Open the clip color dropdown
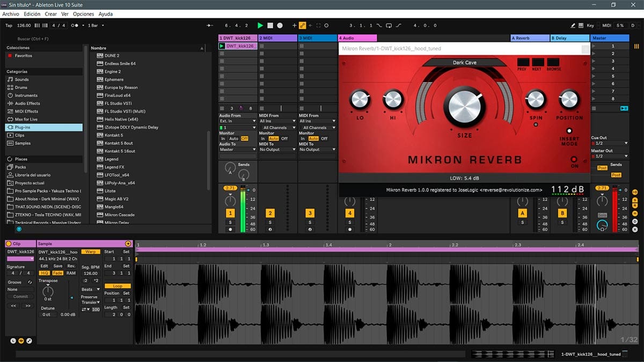Viewport: 644px width, 362px height. [20, 259]
